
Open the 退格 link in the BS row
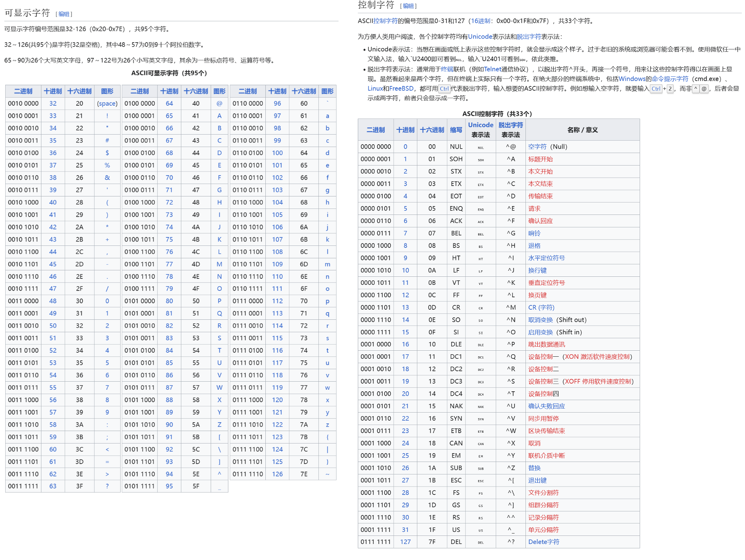click(534, 245)
